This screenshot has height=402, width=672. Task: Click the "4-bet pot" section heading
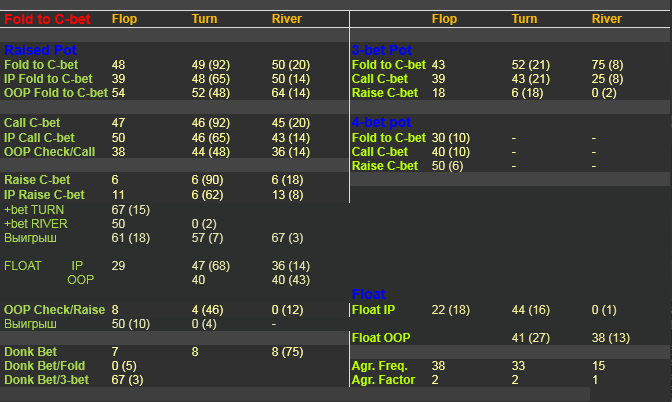coord(382,122)
